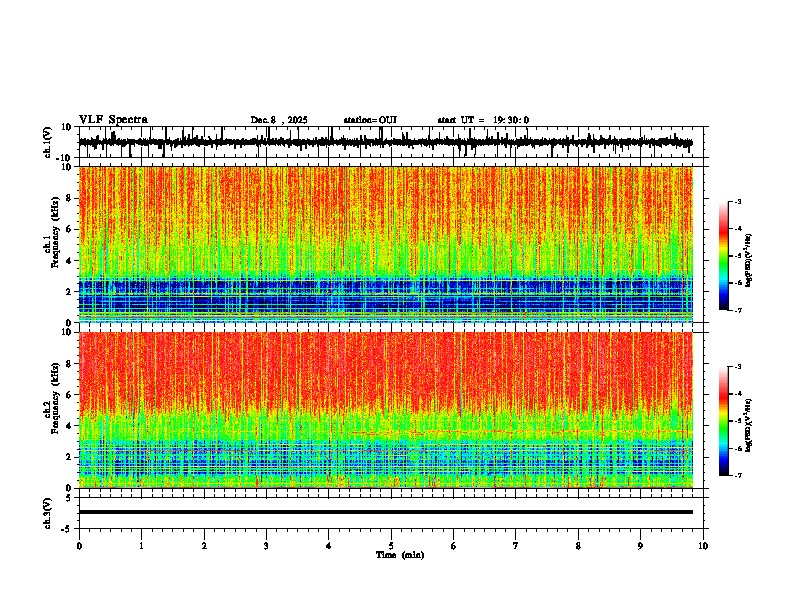792x612 pixels.
Task: Click the ch.2 frequency spectrogram panel
Action: click(386, 410)
